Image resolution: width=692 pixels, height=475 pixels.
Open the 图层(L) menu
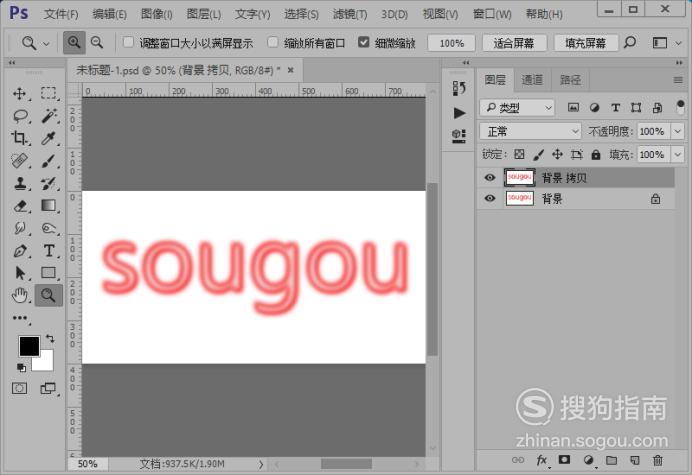click(x=203, y=14)
